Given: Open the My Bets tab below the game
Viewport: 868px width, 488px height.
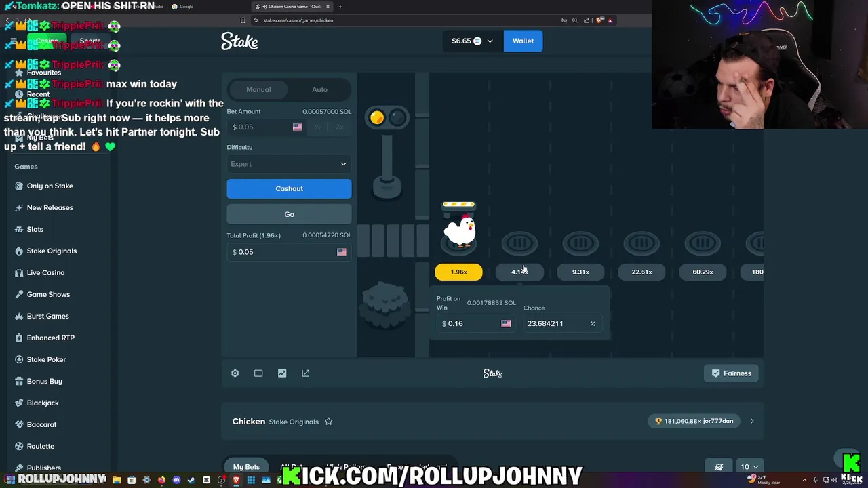Looking at the screenshot, I should [246, 466].
